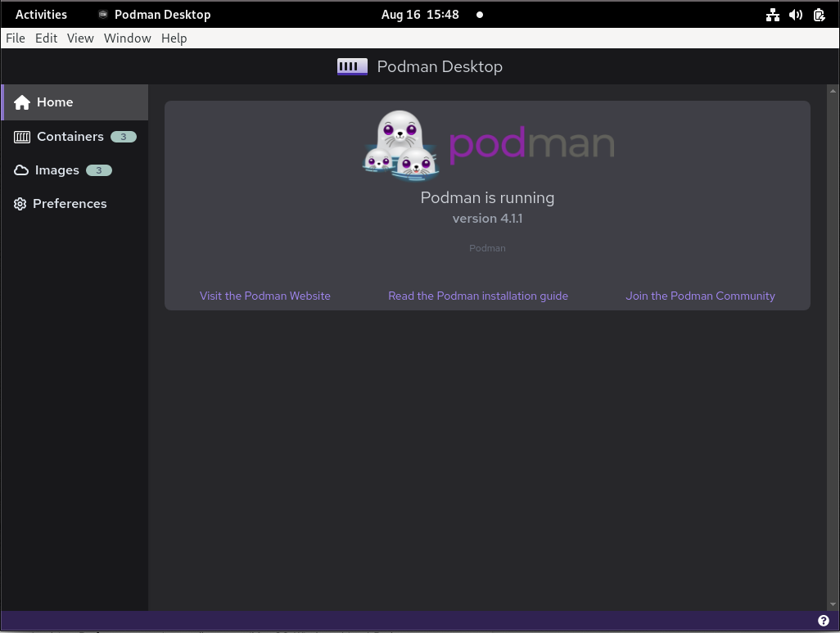This screenshot has width=840, height=633.
Task: Click the help question mark icon in the status bar
Action: coord(824,621)
